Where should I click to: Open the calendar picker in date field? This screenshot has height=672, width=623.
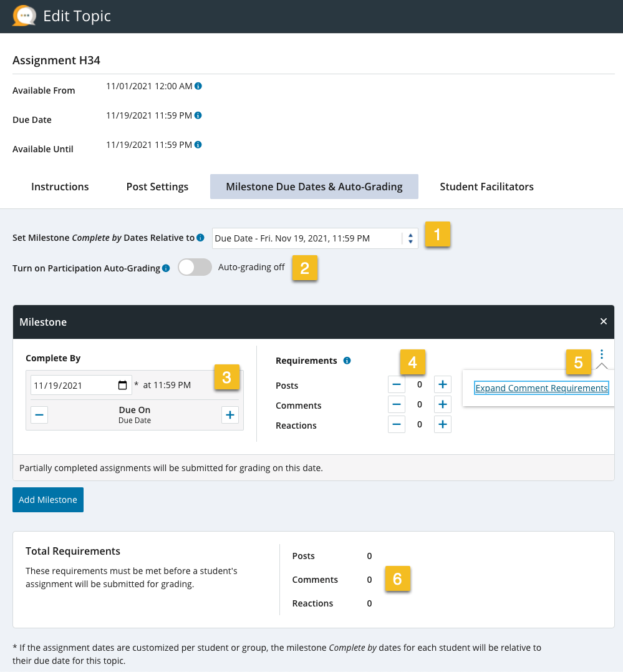(123, 385)
